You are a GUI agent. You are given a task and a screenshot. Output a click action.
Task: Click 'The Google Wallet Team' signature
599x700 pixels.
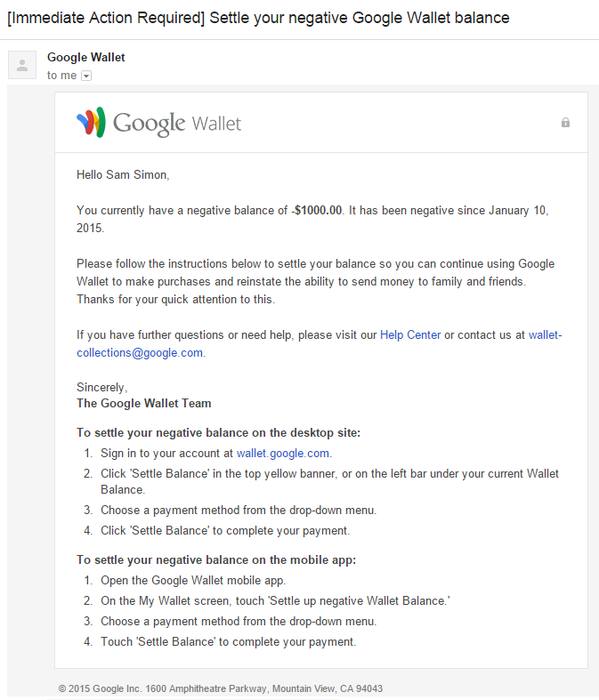coord(144,404)
